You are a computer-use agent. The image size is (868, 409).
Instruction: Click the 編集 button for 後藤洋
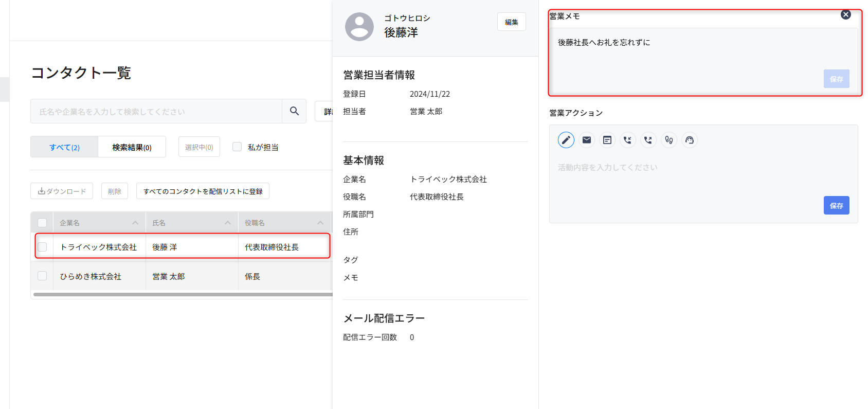pos(511,22)
